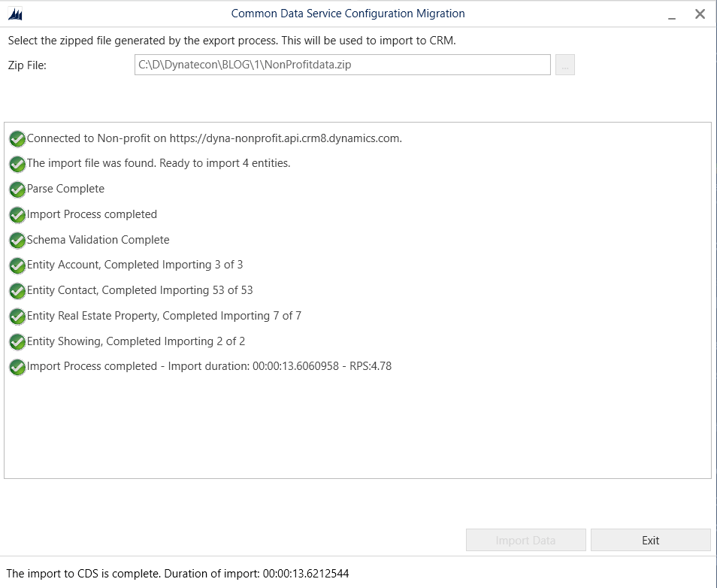717x588 pixels.
Task: Select the check icon beside 'Entity Account' entry
Action: [x=17, y=265]
